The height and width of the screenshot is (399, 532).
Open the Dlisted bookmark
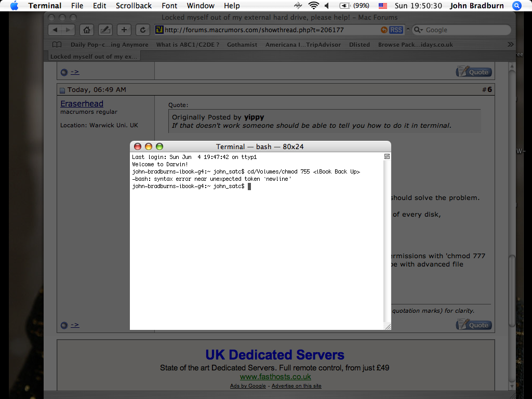pyautogui.click(x=360, y=45)
